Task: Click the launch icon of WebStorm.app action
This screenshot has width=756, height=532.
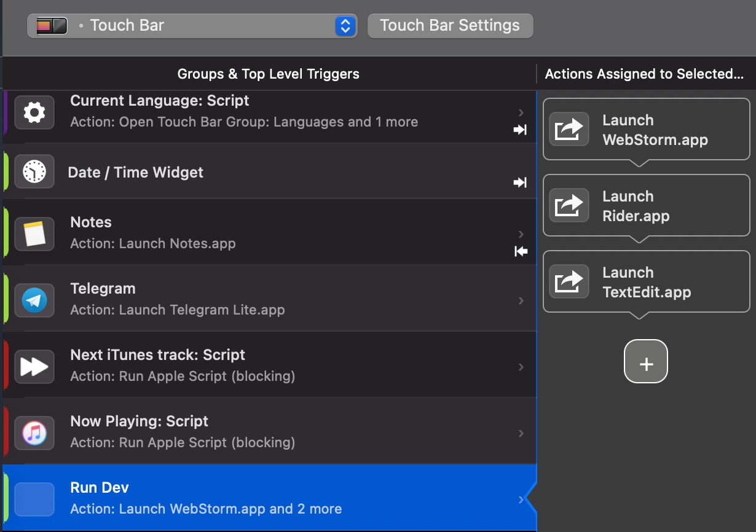Action: pyautogui.click(x=569, y=129)
